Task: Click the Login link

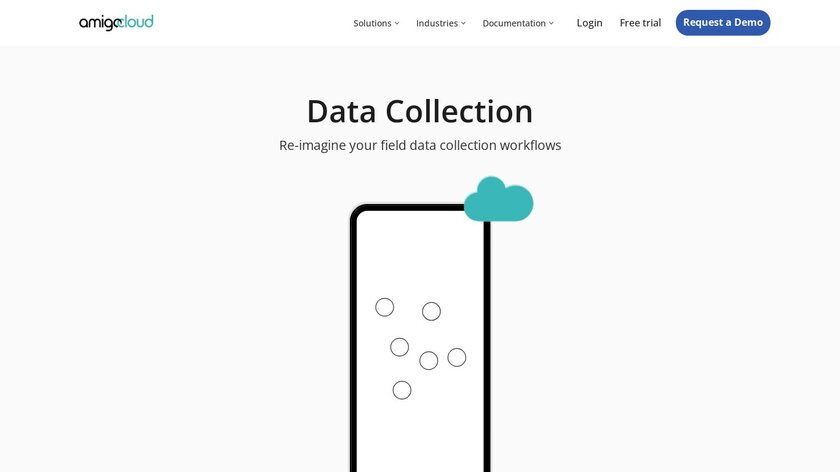Action: (590, 23)
